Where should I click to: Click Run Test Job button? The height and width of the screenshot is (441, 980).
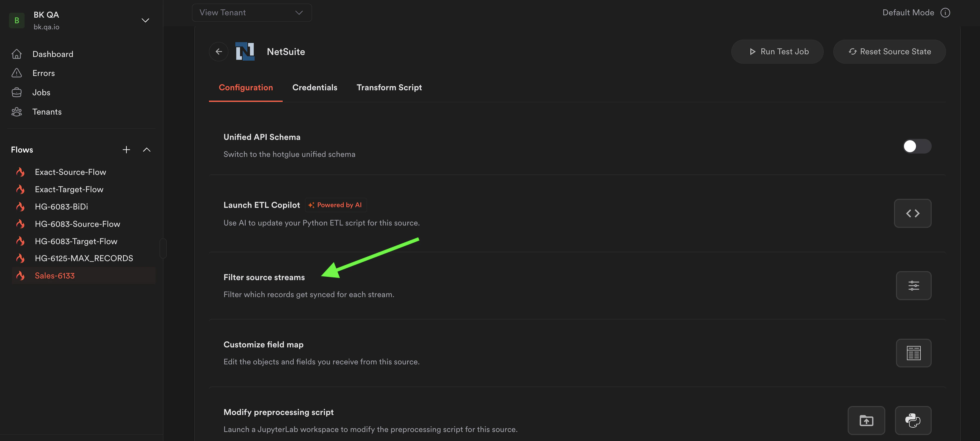point(777,51)
